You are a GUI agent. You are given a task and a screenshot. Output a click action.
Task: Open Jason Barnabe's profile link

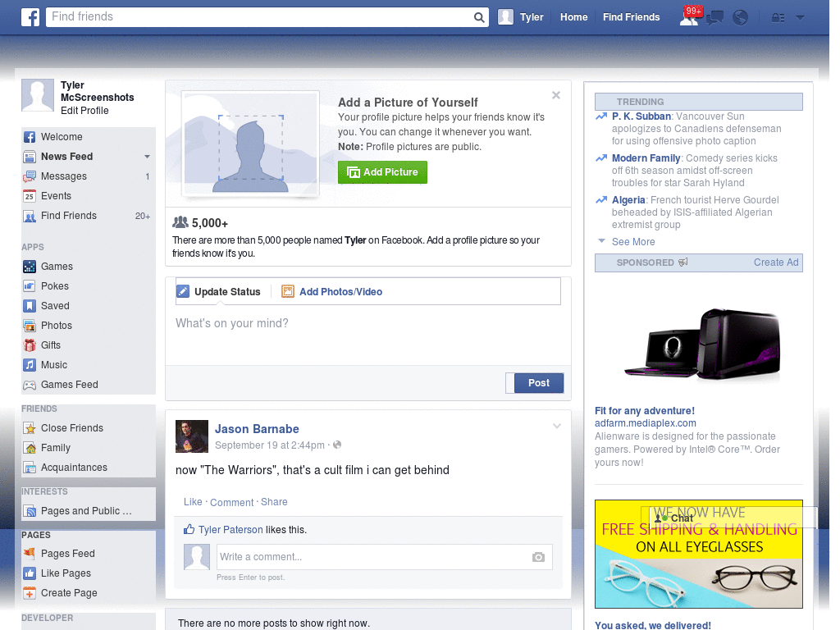tap(257, 429)
